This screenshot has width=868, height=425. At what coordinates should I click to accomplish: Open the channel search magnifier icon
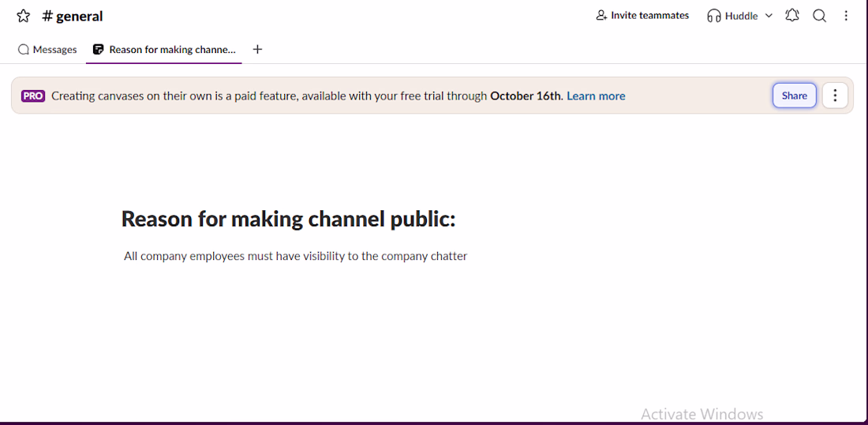coord(819,16)
